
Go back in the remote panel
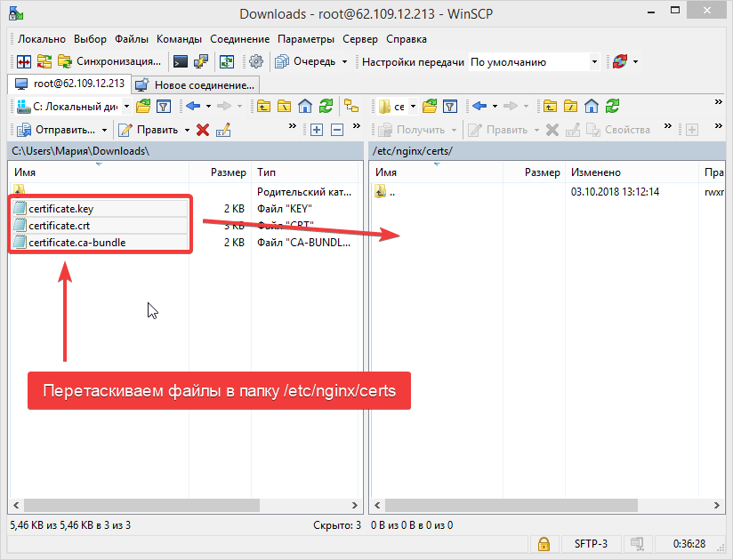pyautogui.click(x=479, y=107)
